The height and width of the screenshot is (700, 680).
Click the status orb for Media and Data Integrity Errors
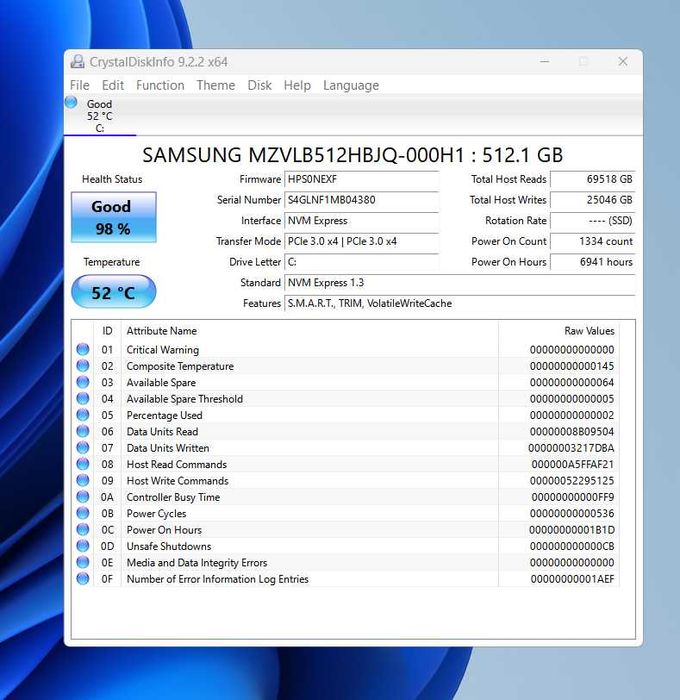[x=83, y=562]
